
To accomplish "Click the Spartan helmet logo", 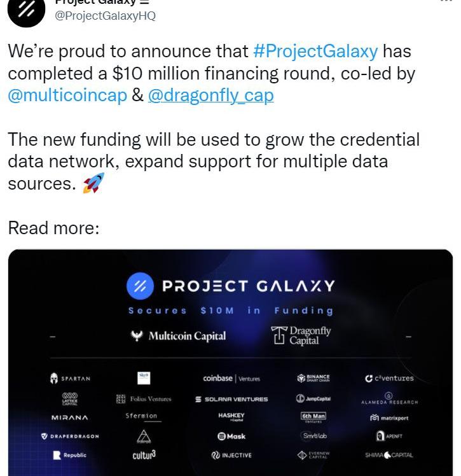I will (x=70, y=379).
